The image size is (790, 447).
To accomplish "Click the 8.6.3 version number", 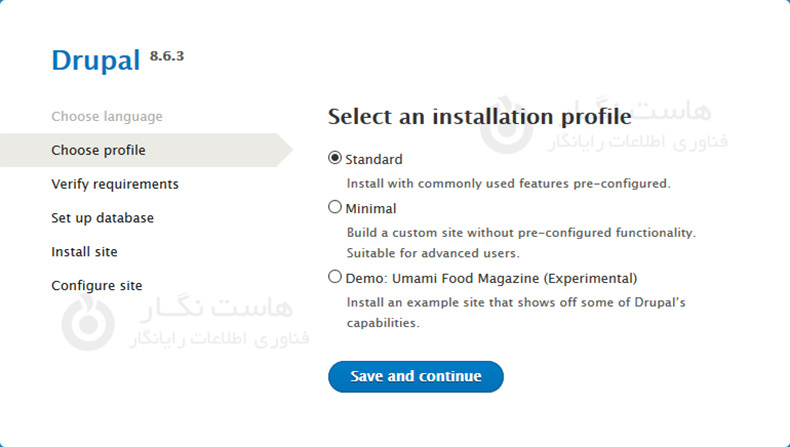I will pyautogui.click(x=167, y=55).
